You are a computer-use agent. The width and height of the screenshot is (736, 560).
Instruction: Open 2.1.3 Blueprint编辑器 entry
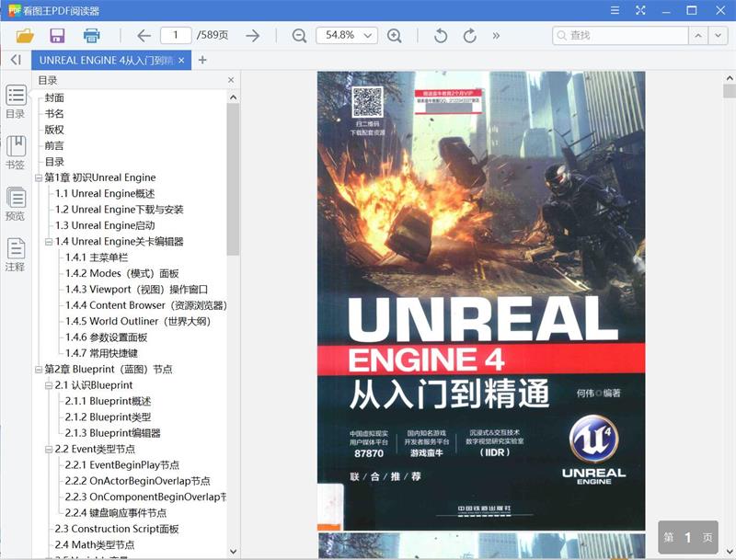coord(112,433)
